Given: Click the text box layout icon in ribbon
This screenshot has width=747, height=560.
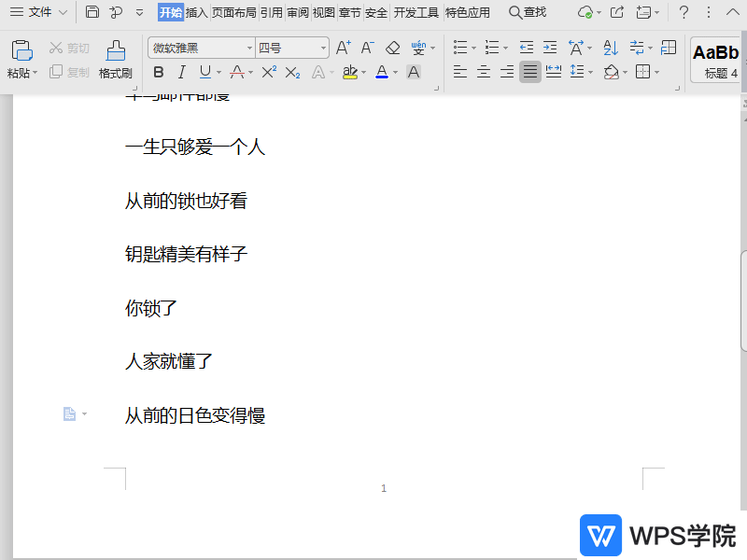Looking at the screenshot, I should [669, 48].
